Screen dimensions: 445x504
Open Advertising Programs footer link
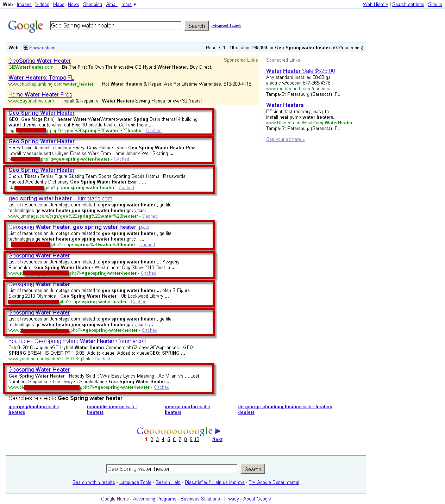click(155, 499)
